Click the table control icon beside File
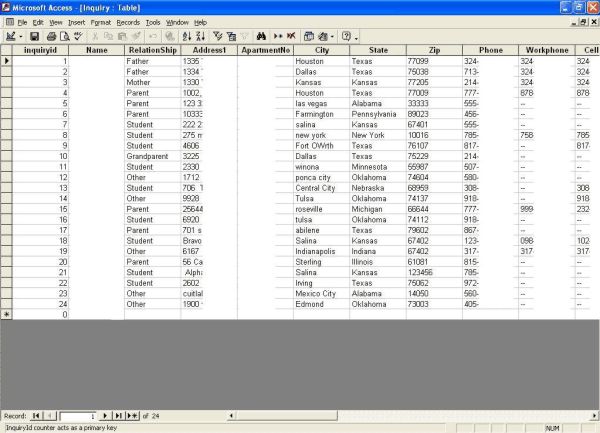Viewport: 600px width, 433px height. (x=10, y=22)
